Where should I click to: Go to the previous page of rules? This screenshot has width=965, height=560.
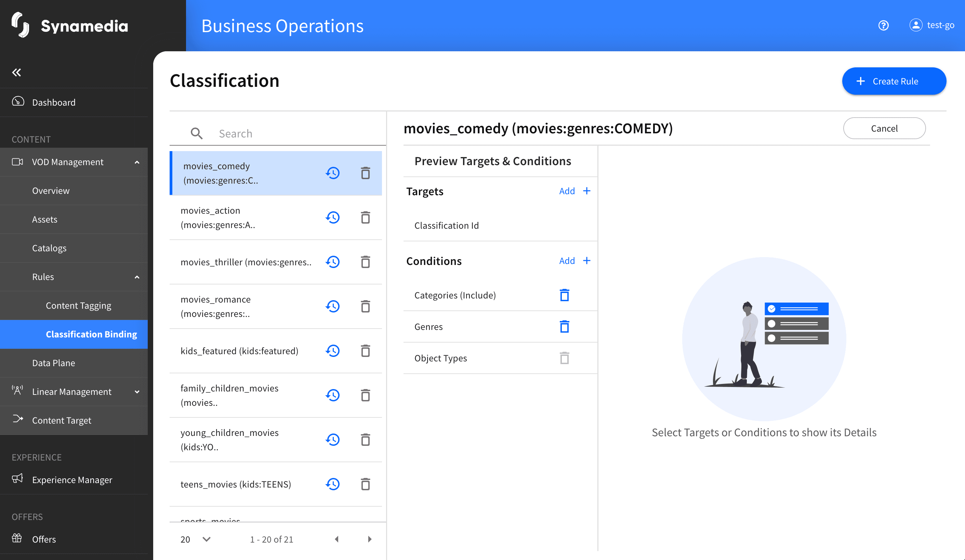(336, 539)
